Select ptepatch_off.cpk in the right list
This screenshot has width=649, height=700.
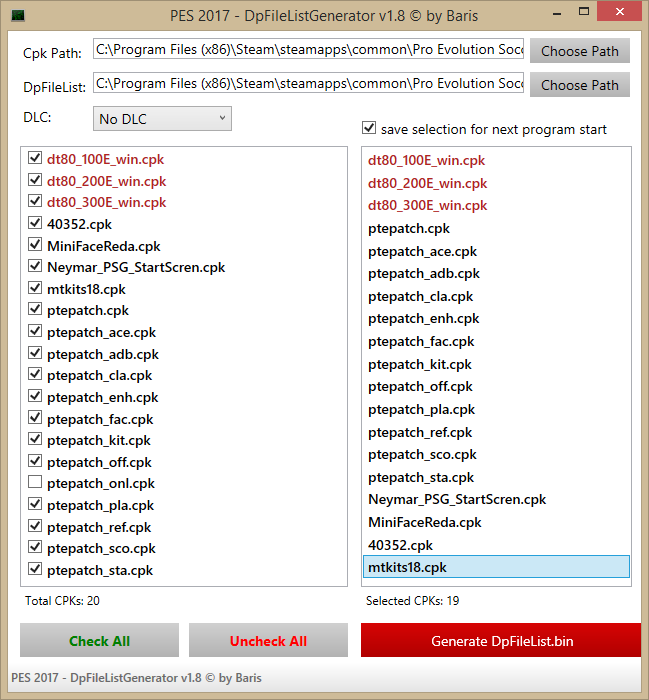(496, 387)
